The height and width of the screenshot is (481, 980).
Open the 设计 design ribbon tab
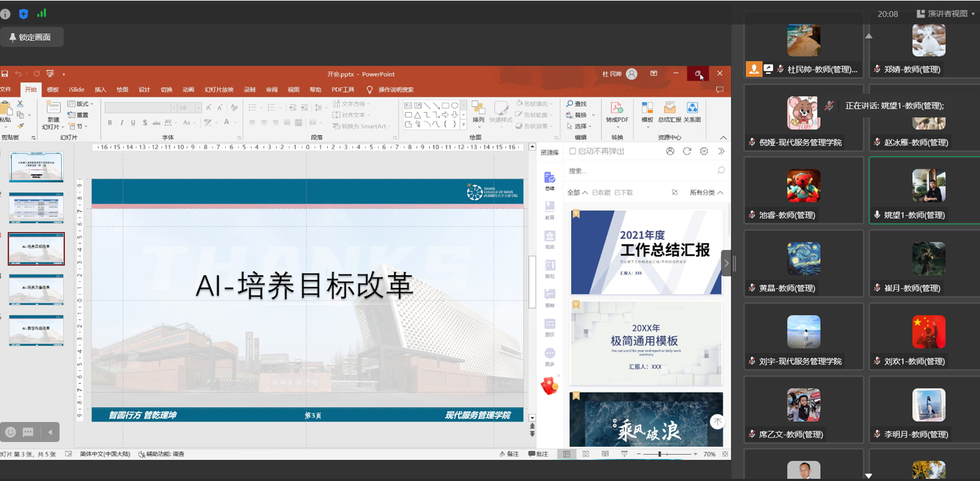pos(144,90)
